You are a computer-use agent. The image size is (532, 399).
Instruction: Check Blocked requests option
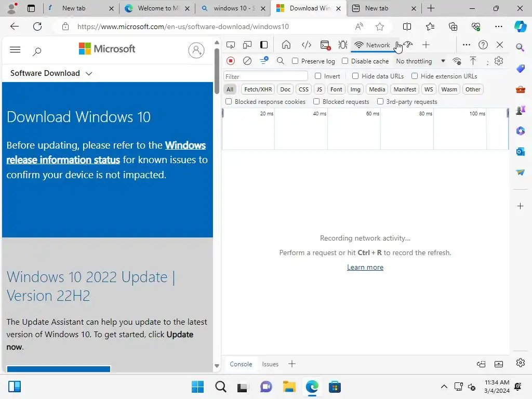(x=316, y=101)
